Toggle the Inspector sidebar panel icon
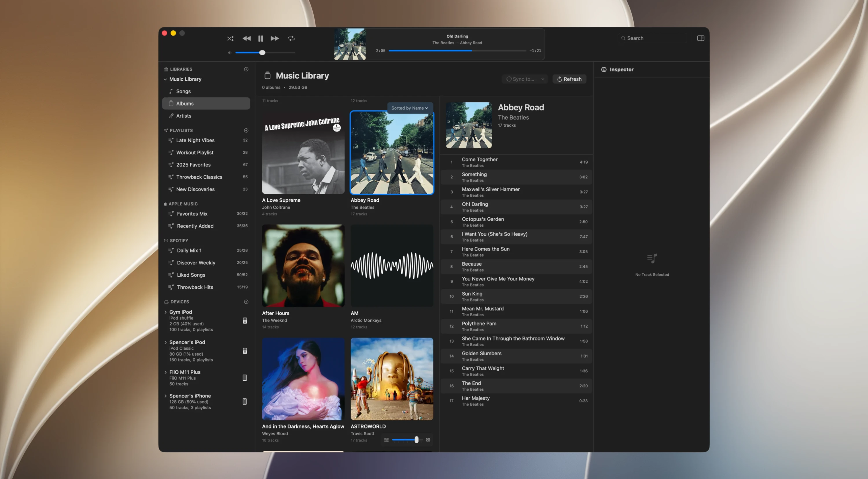This screenshot has height=479, width=868. pyautogui.click(x=700, y=38)
